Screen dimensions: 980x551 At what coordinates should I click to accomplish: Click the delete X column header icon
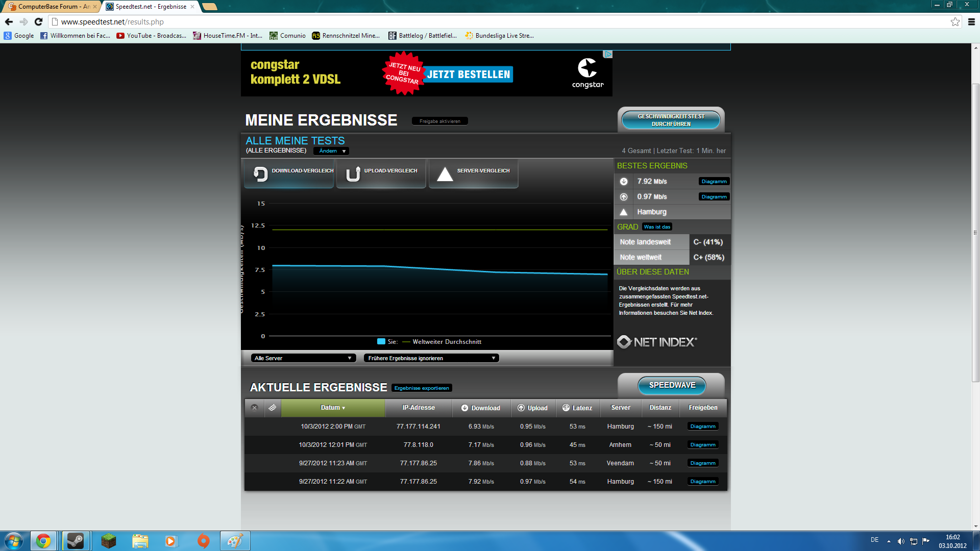[254, 408]
